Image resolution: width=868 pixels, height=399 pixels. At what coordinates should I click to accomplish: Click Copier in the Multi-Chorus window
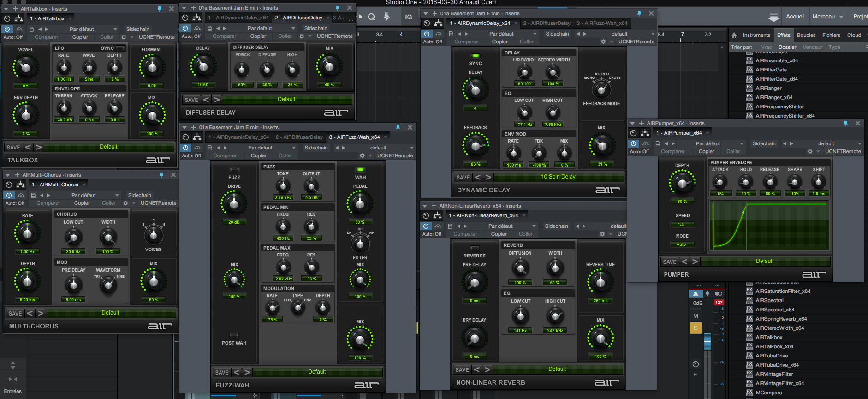[x=82, y=203]
